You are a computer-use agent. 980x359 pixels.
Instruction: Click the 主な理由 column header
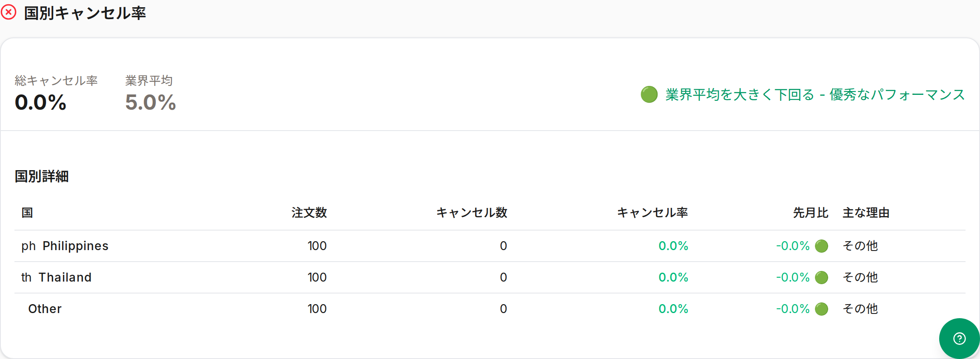[x=866, y=213]
